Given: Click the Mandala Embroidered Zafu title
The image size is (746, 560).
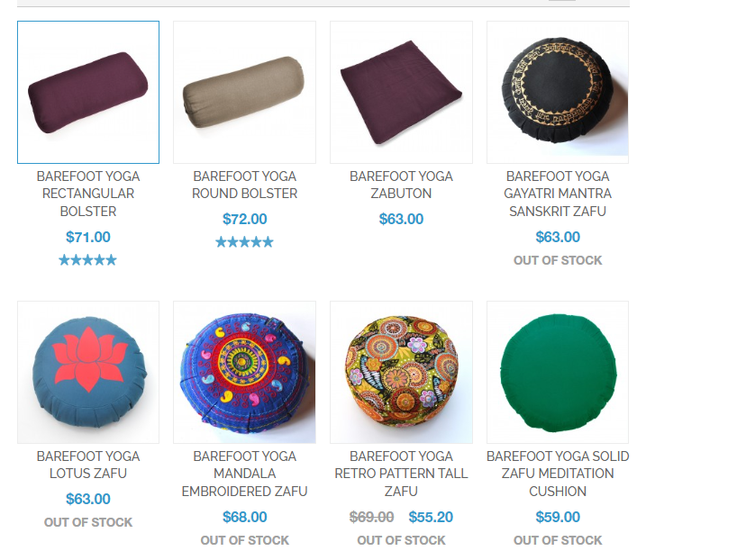Looking at the screenshot, I should pos(244,474).
